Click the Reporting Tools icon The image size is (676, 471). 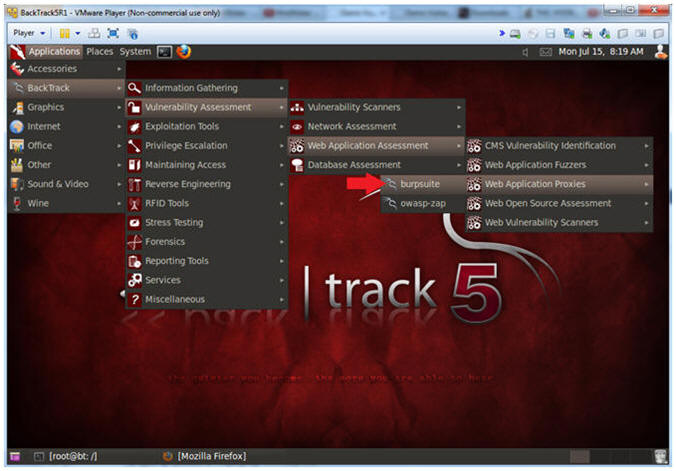135,261
